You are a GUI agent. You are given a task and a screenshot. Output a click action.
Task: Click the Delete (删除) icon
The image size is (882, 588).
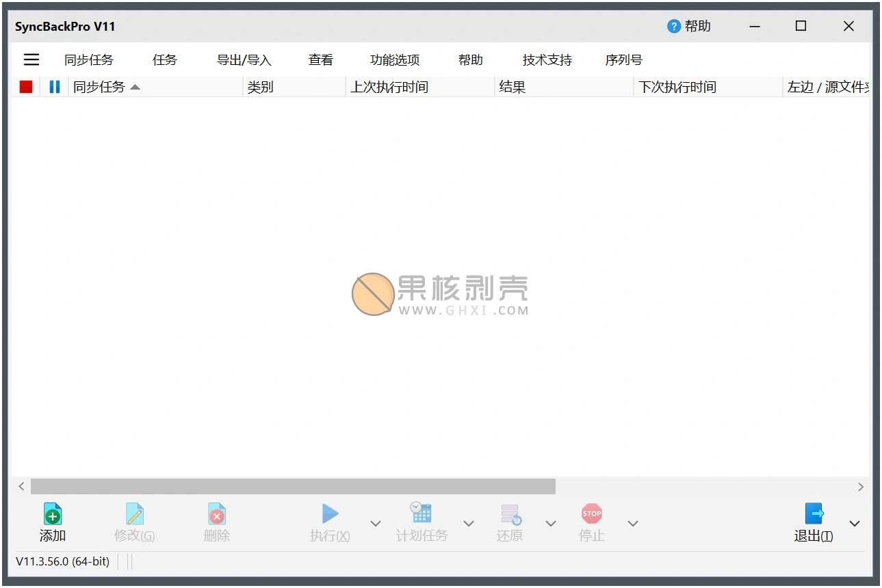point(216,514)
